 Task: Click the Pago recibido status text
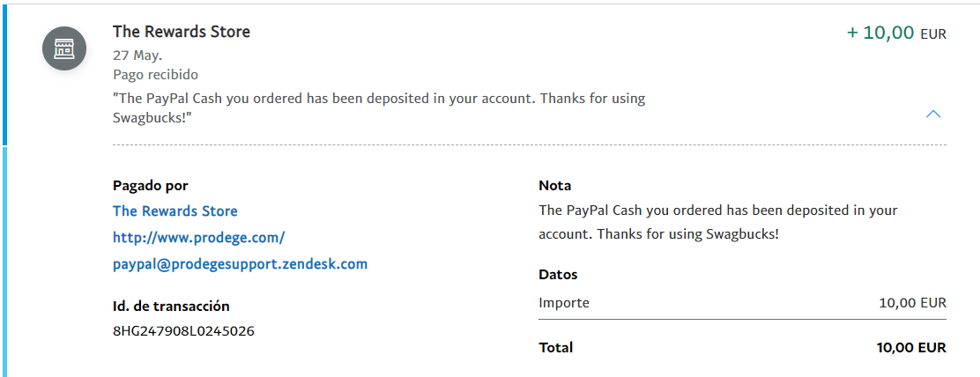point(156,75)
